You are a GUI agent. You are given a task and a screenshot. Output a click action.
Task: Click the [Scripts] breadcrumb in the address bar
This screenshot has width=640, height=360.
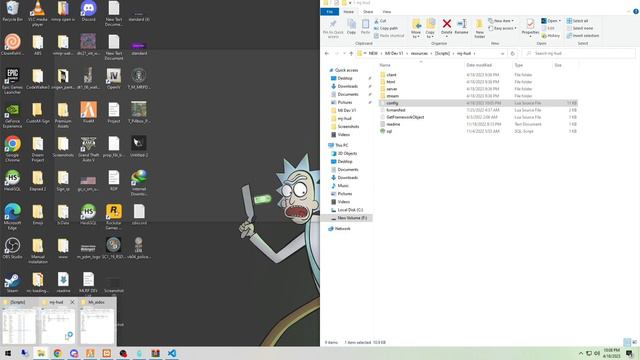click(442, 53)
